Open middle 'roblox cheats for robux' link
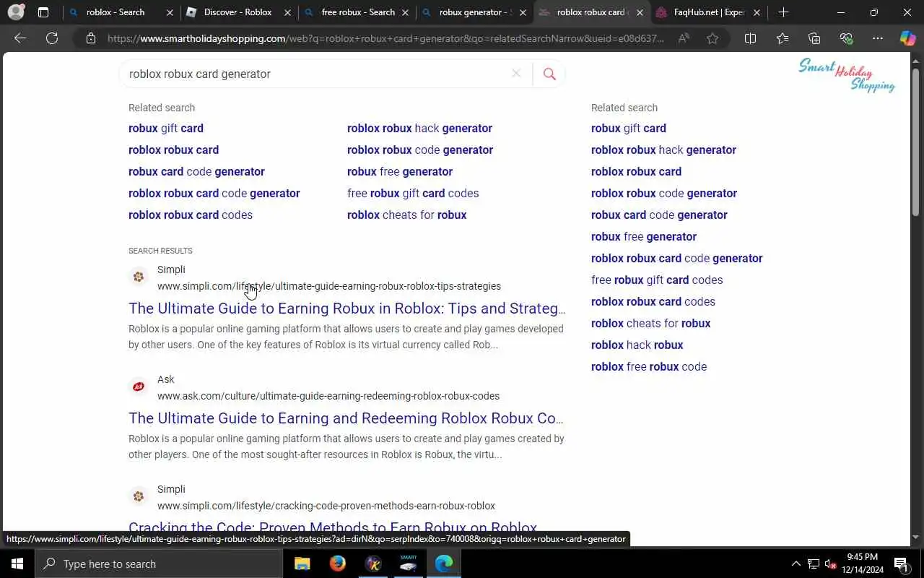 click(407, 215)
